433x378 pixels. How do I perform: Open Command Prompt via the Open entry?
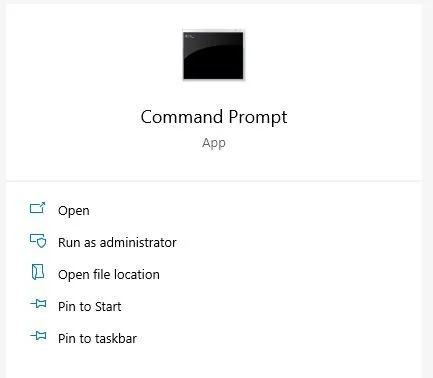pyautogui.click(x=74, y=211)
